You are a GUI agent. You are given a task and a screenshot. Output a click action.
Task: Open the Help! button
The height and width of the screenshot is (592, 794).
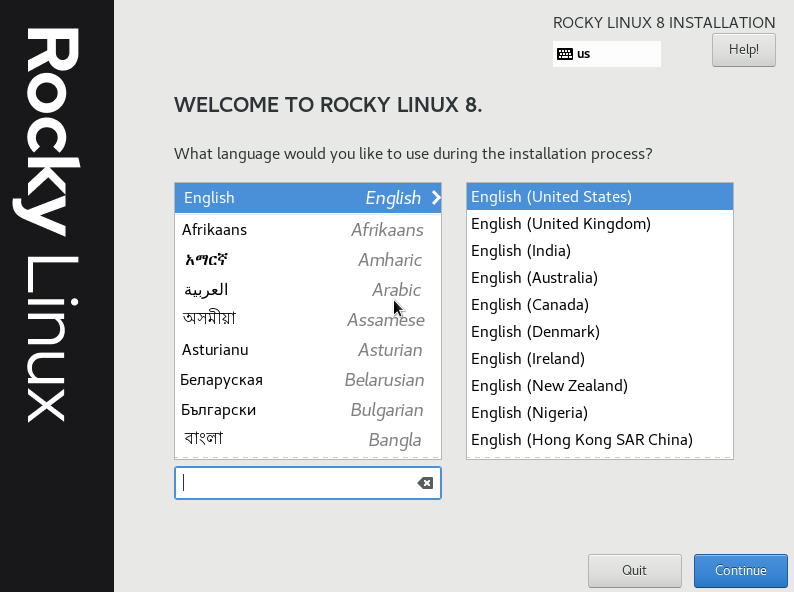coord(743,50)
